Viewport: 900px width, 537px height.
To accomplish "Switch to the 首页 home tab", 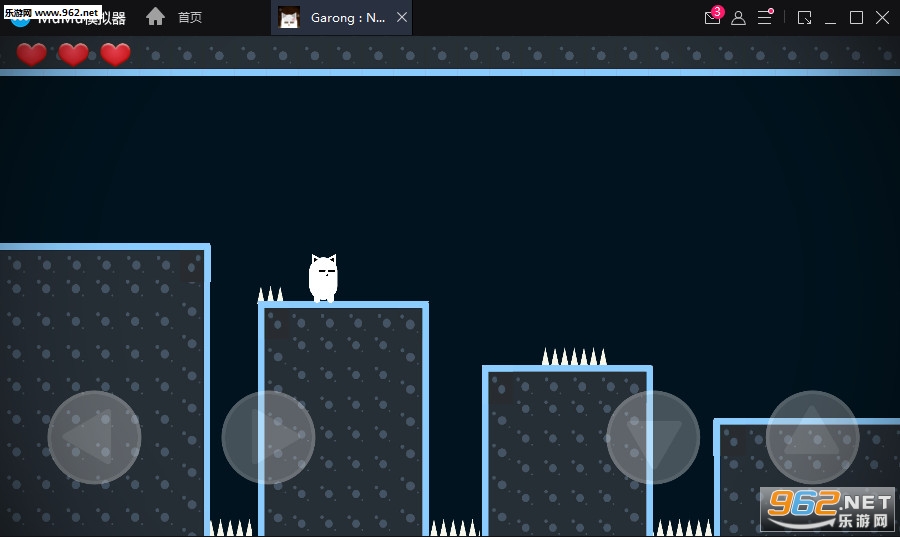I will [189, 18].
